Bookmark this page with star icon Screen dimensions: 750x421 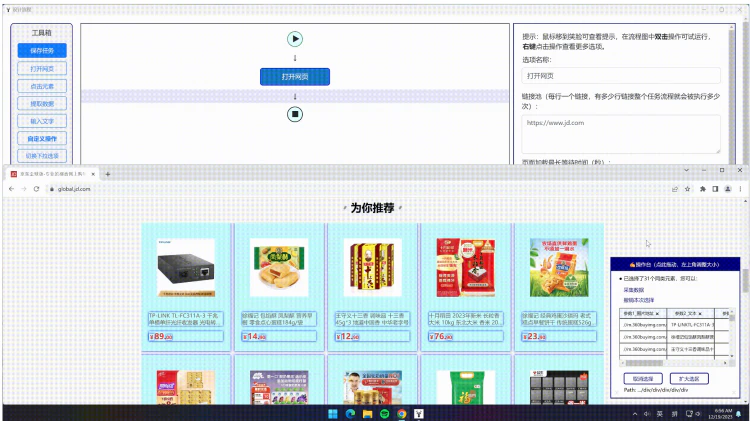(x=687, y=189)
